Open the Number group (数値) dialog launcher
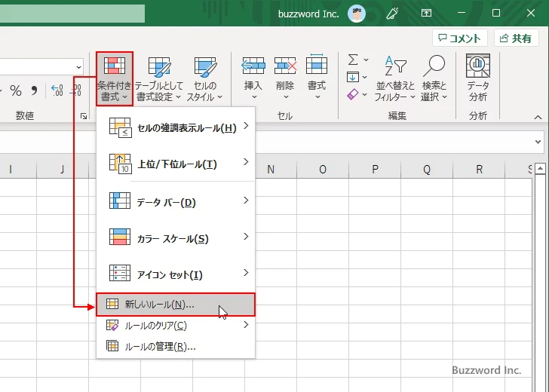Viewport: 549px width, 392px height. 84,116
